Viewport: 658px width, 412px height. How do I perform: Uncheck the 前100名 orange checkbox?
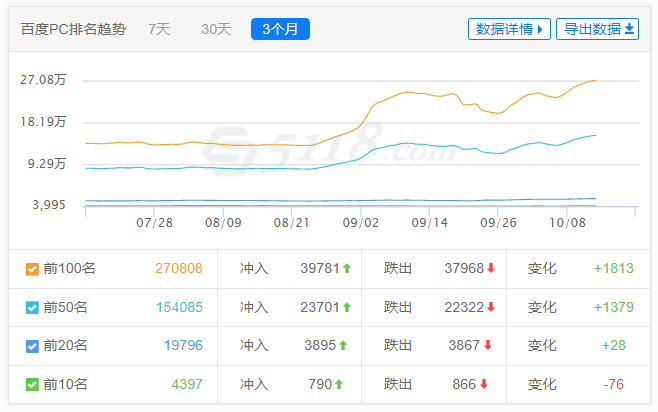point(32,269)
